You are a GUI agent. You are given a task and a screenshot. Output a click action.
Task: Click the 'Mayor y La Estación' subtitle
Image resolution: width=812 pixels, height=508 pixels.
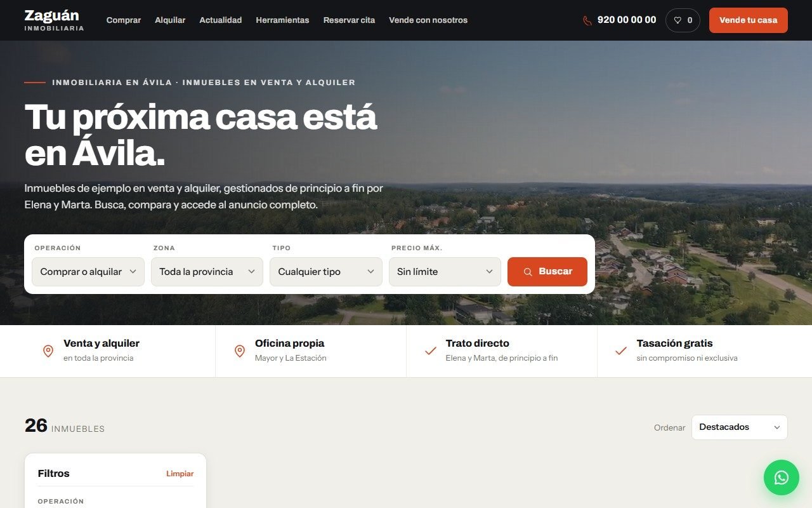(x=291, y=358)
